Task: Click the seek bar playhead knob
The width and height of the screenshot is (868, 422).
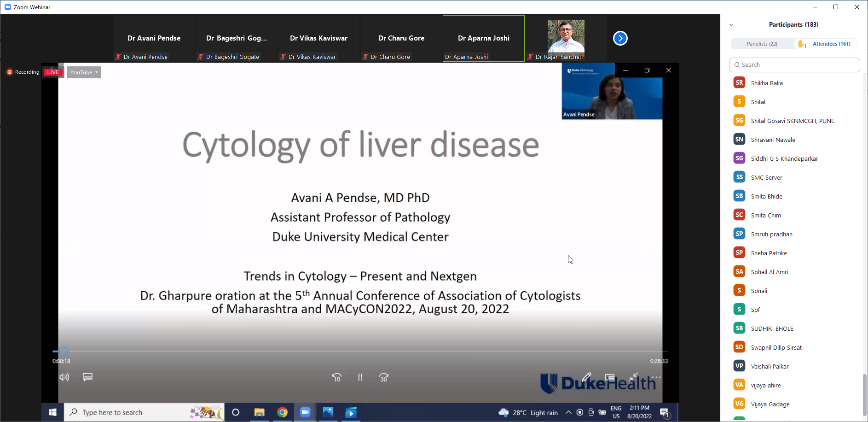Action: click(64, 352)
